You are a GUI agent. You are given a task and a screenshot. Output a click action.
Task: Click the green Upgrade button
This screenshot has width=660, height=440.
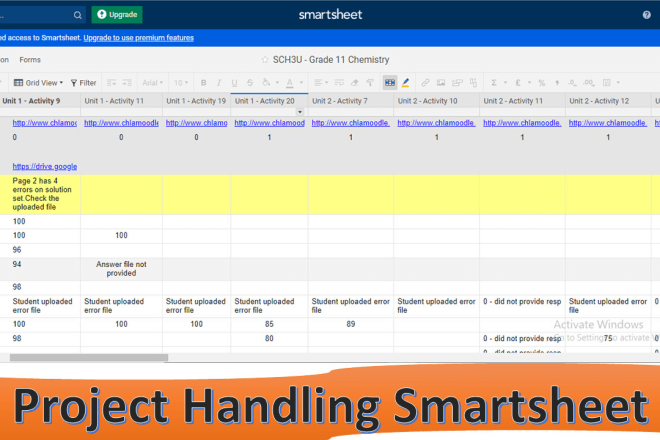[x=117, y=14]
